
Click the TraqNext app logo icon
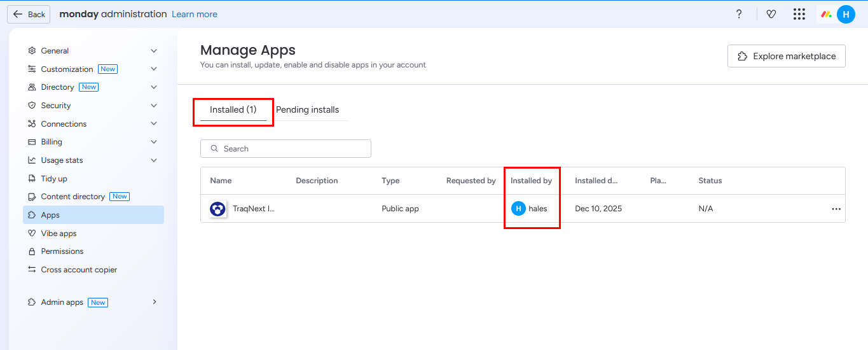pyautogui.click(x=218, y=209)
